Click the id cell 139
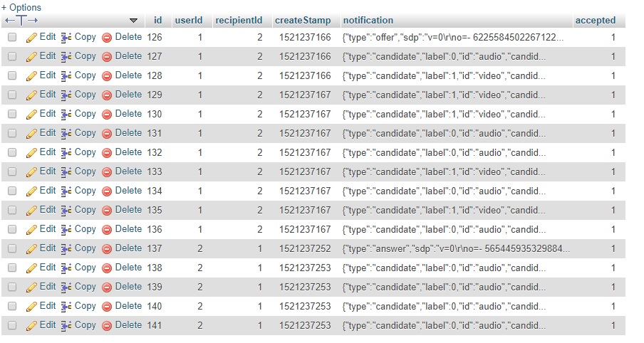This screenshot has width=644, height=343. 155,287
